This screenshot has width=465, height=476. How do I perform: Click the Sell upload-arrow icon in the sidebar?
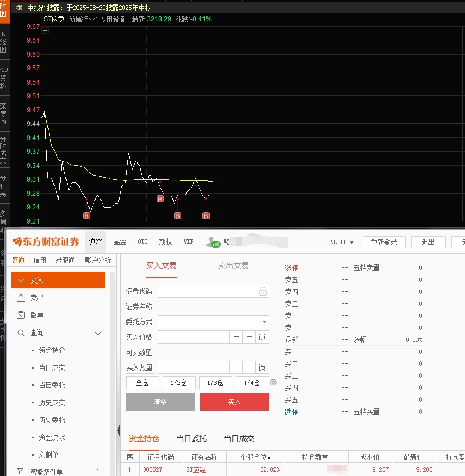coord(21,298)
